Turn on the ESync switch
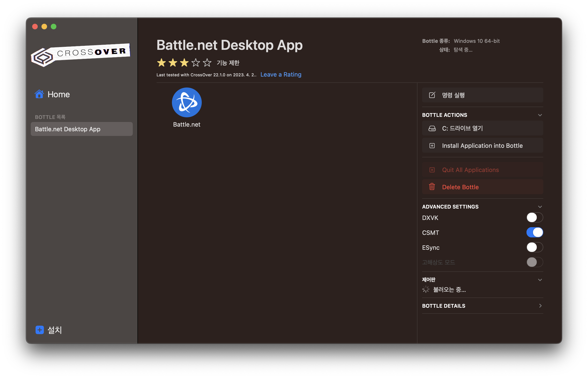The image size is (588, 378). [534, 247]
